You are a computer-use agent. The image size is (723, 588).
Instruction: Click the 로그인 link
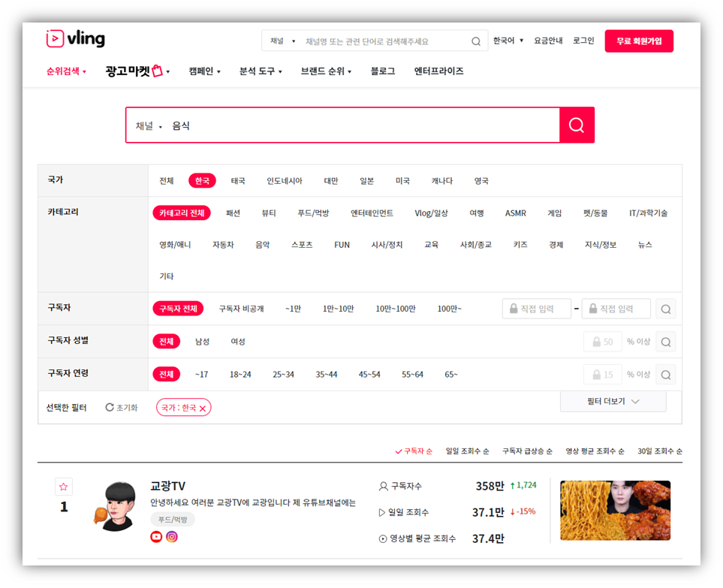(x=583, y=41)
